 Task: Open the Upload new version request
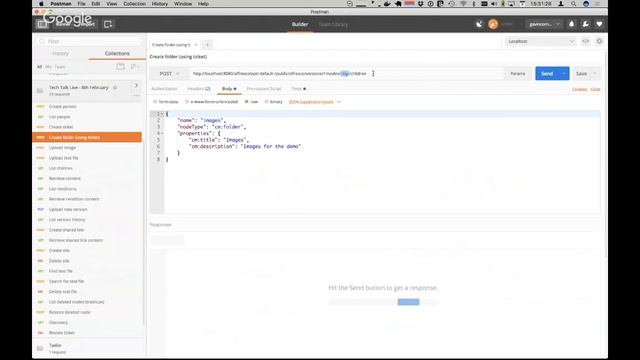tap(87, 209)
